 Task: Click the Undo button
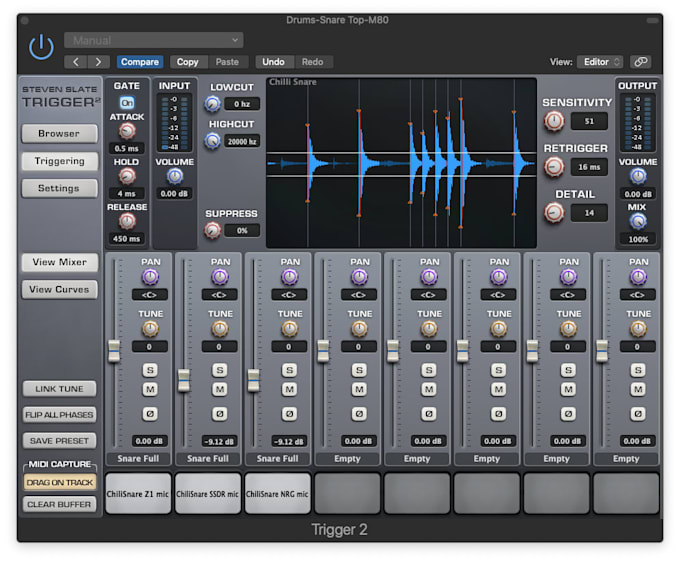273,62
